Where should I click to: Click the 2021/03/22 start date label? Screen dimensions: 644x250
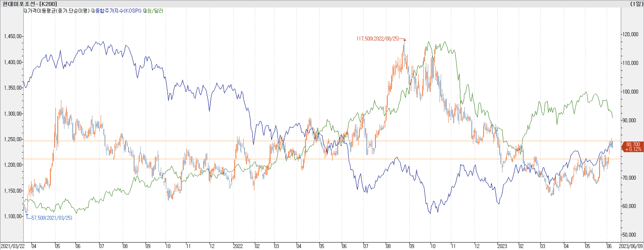click(13, 246)
